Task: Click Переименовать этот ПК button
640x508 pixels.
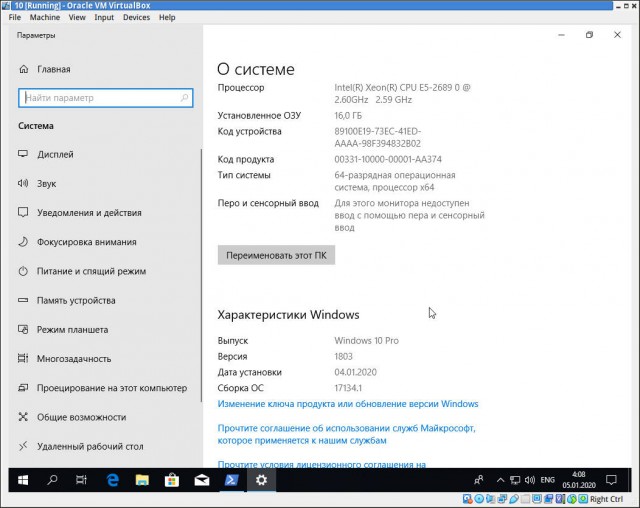Action: (x=276, y=255)
